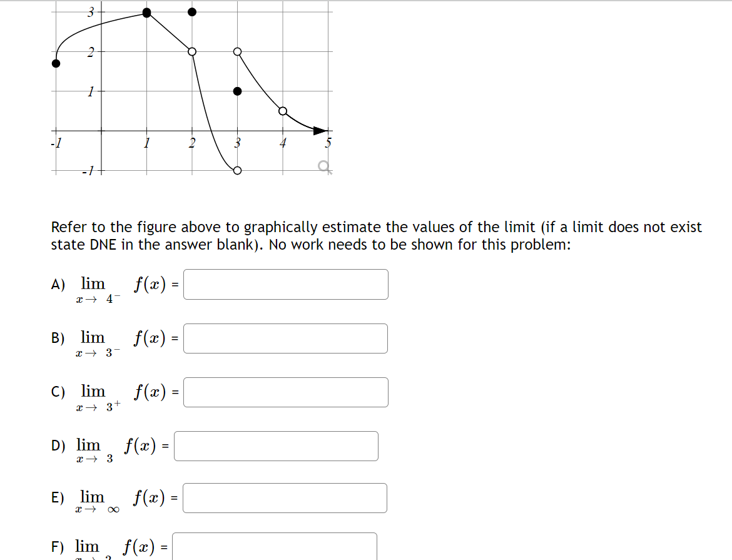This screenshot has height=560, width=732.
Task: Select the answer box for limit D
Action: click(276, 445)
